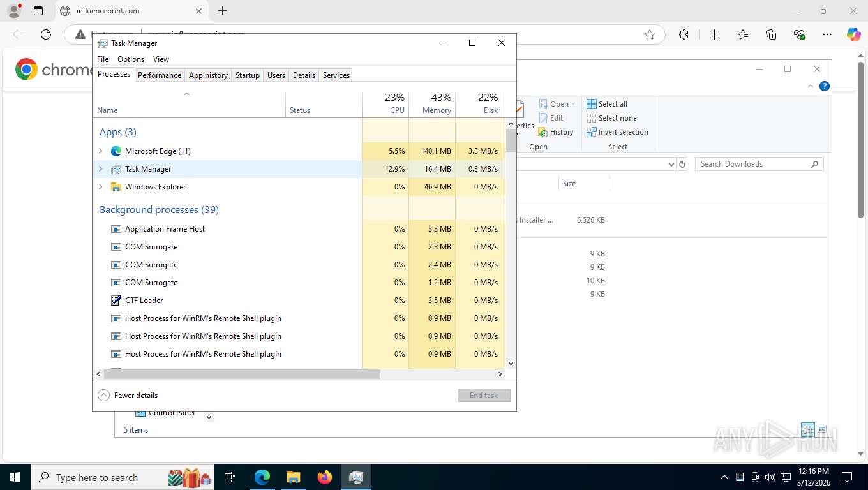Open a new Edge tab
Screen dimensions: 868x490
222,11
